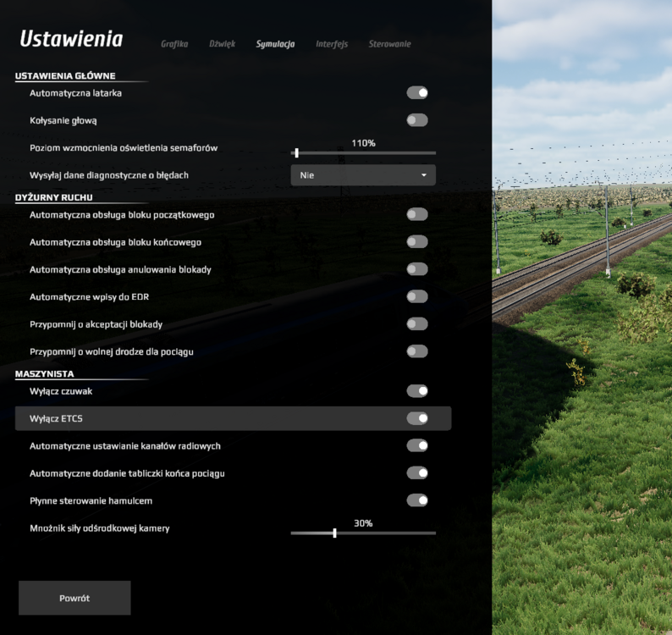Click the semaphore light boost slider handle

click(296, 152)
